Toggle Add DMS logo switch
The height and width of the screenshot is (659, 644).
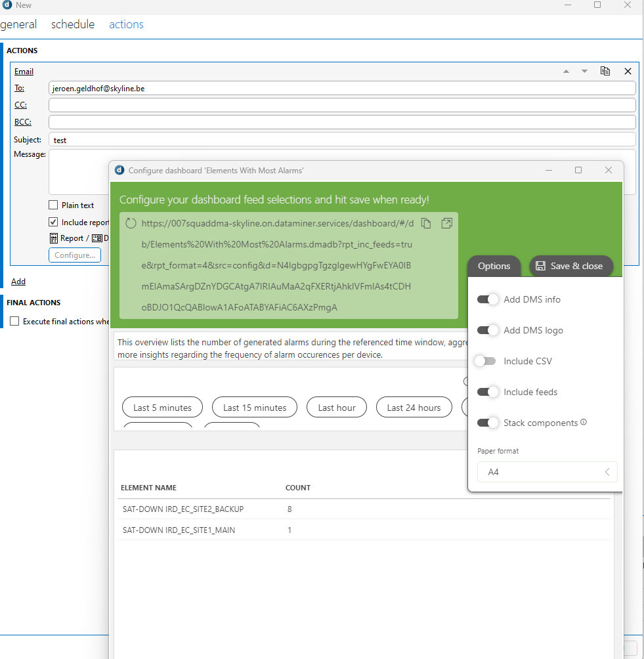tap(488, 330)
